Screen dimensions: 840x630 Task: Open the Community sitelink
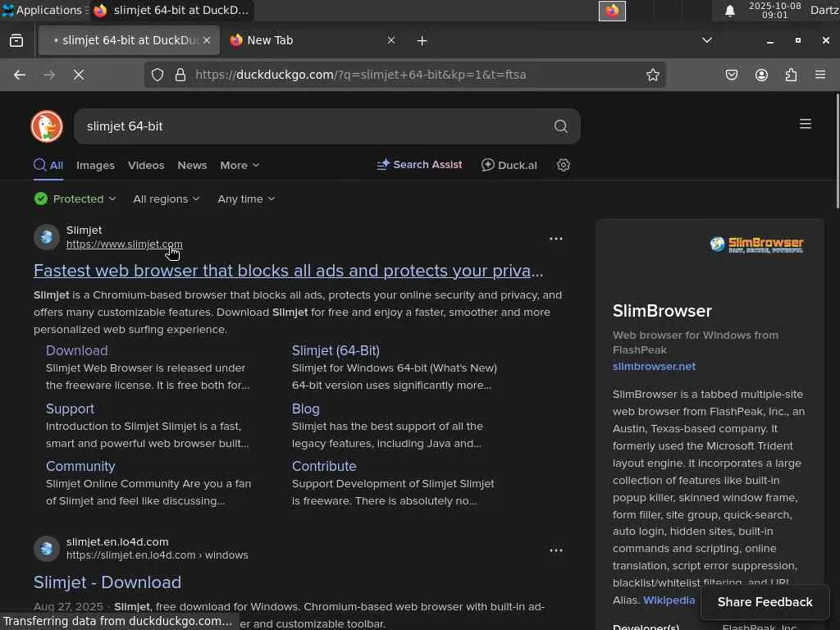tap(80, 467)
